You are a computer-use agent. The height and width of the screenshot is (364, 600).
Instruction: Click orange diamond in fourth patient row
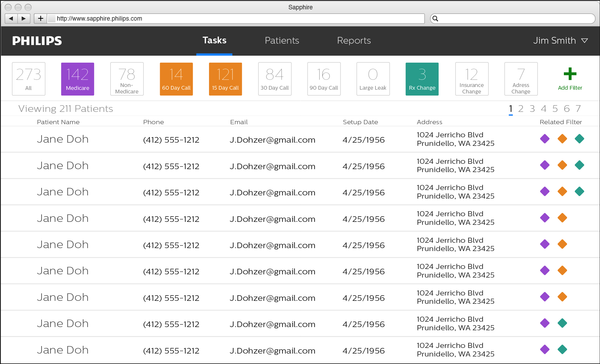[562, 218]
